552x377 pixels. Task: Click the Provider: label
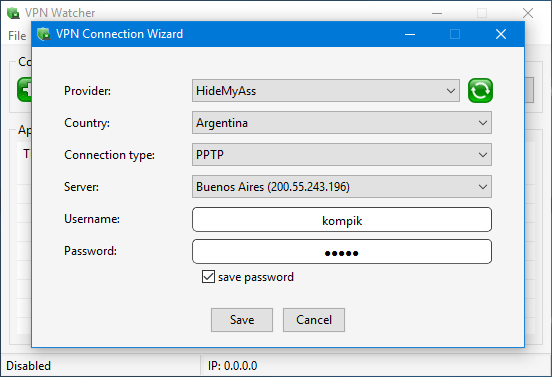(87, 91)
